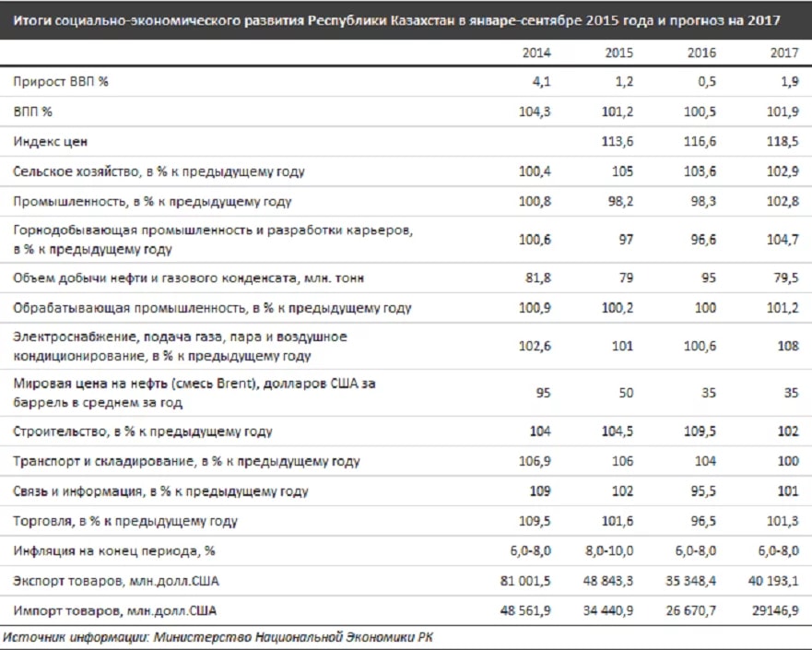Click the 2017 column header
812x650 pixels.
tap(784, 53)
